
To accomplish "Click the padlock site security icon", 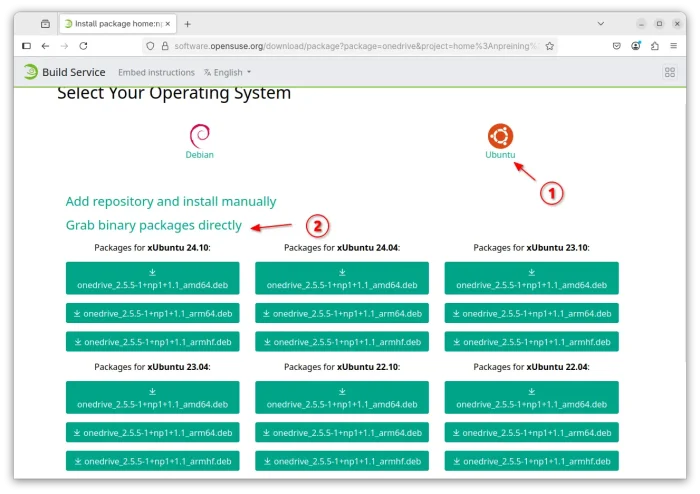I will [165, 46].
